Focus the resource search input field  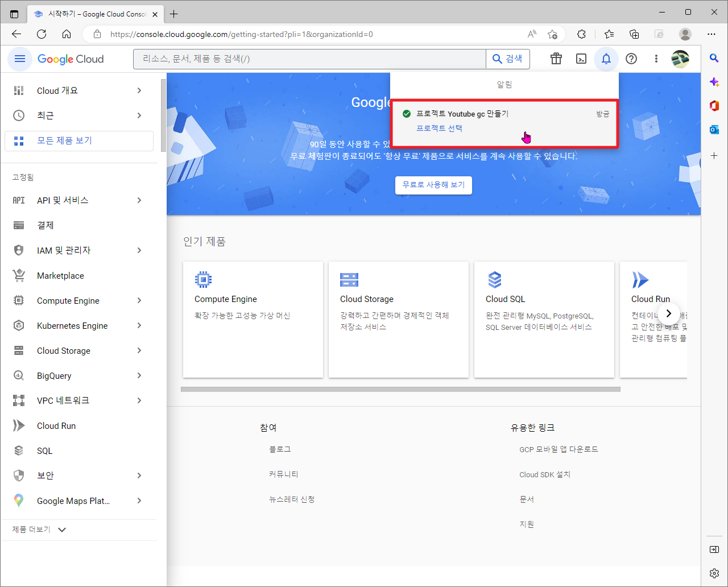[x=309, y=59]
